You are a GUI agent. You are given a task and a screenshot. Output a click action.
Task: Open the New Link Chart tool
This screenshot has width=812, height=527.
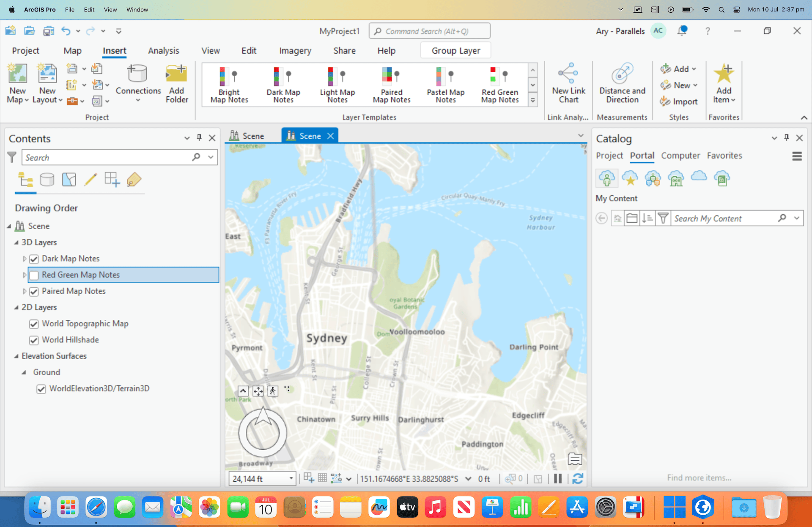click(568, 84)
